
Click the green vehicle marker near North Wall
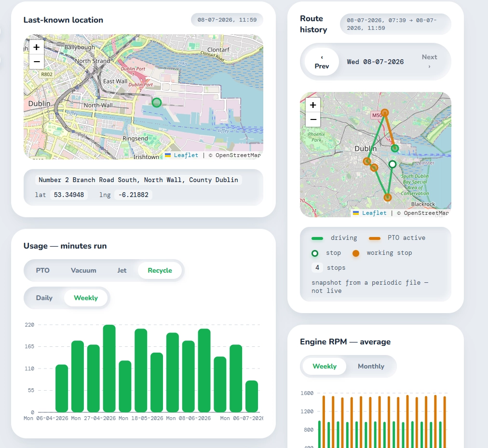point(157,102)
